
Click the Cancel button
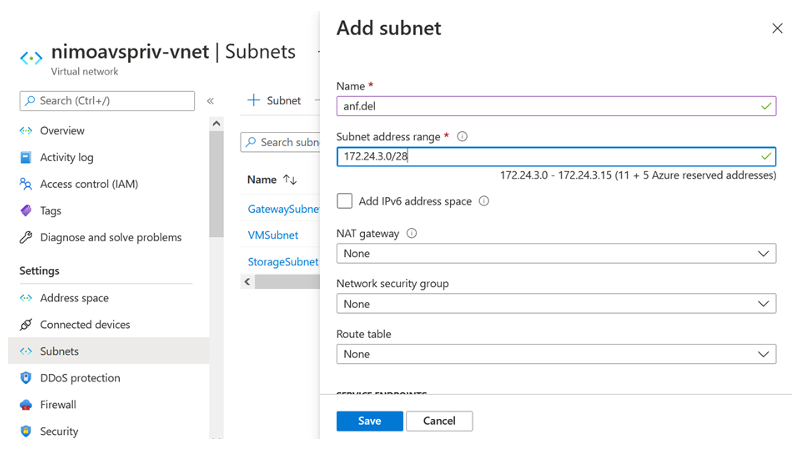tap(439, 421)
